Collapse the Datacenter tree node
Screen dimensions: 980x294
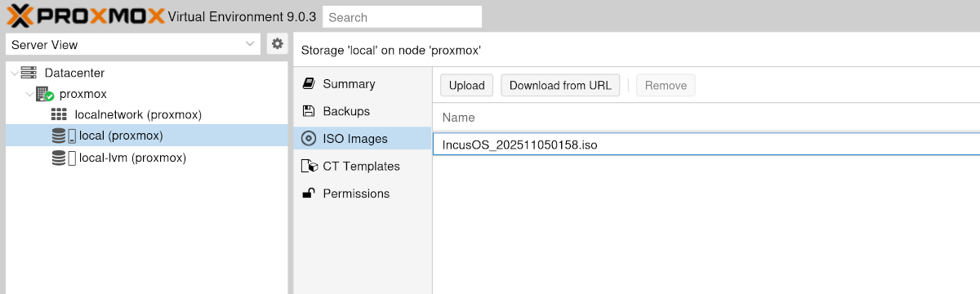[x=14, y=73]
